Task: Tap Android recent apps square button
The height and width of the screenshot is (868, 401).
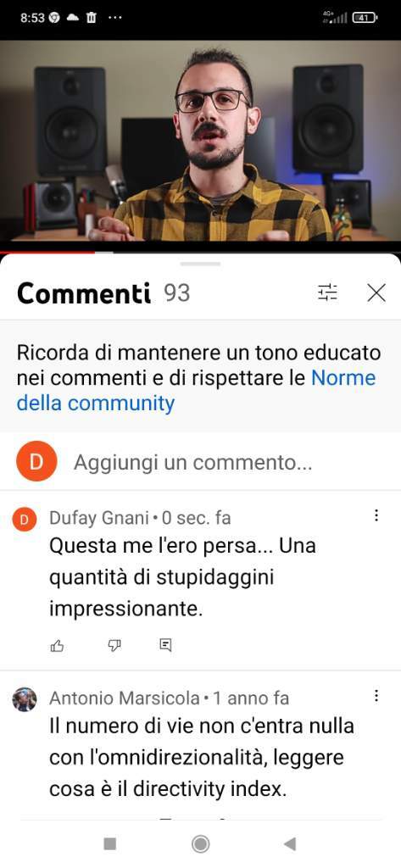Action: point(110,843)
